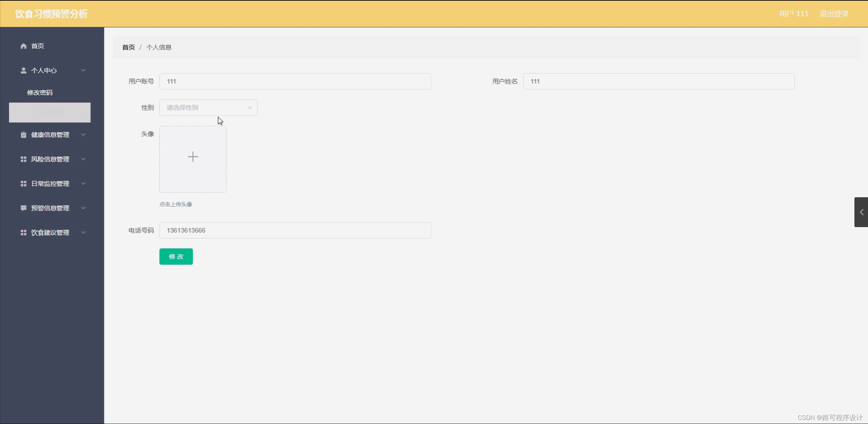Screen dimensions: 868x424
Task: Click 点击上传头像 upload text
Action: (175, 204)
